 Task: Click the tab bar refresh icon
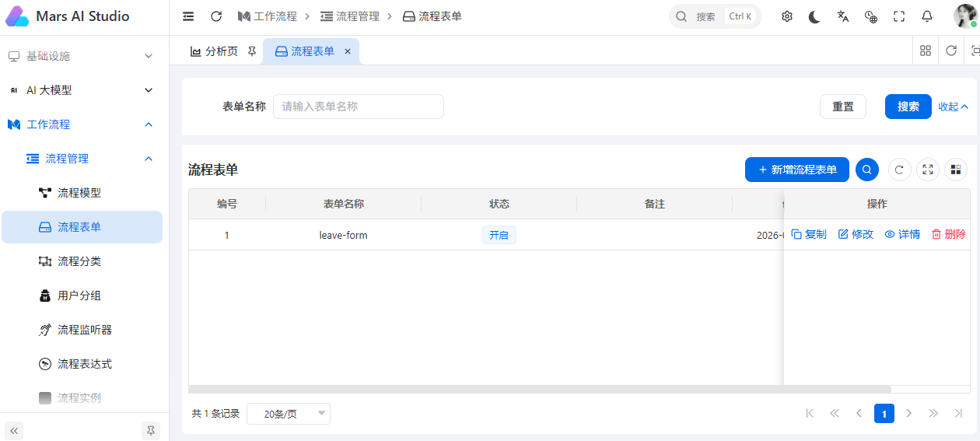click(951, 51)
